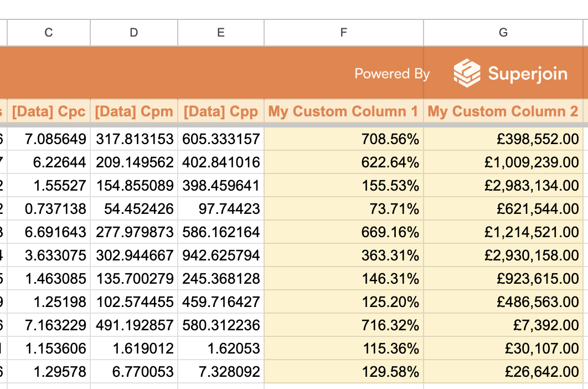Click the Superjoin logo icon
The width and height of the screenshot is (588, 389).
[467, 73]
